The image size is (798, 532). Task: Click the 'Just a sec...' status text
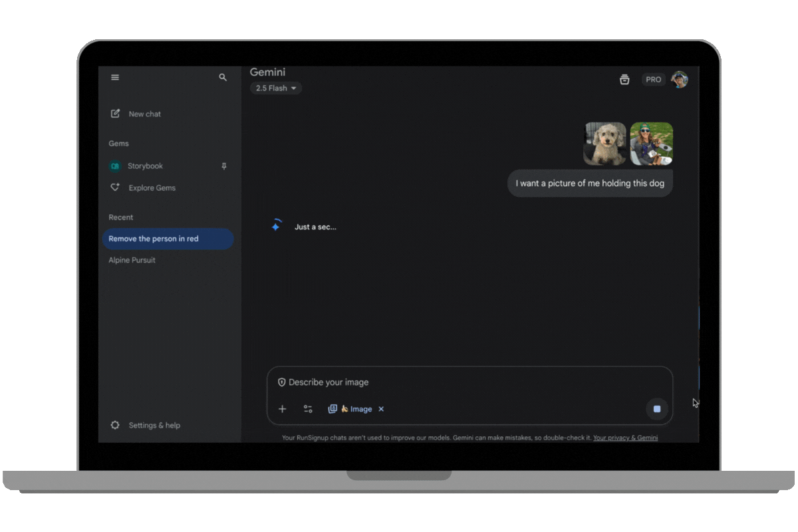pos(316,227)
